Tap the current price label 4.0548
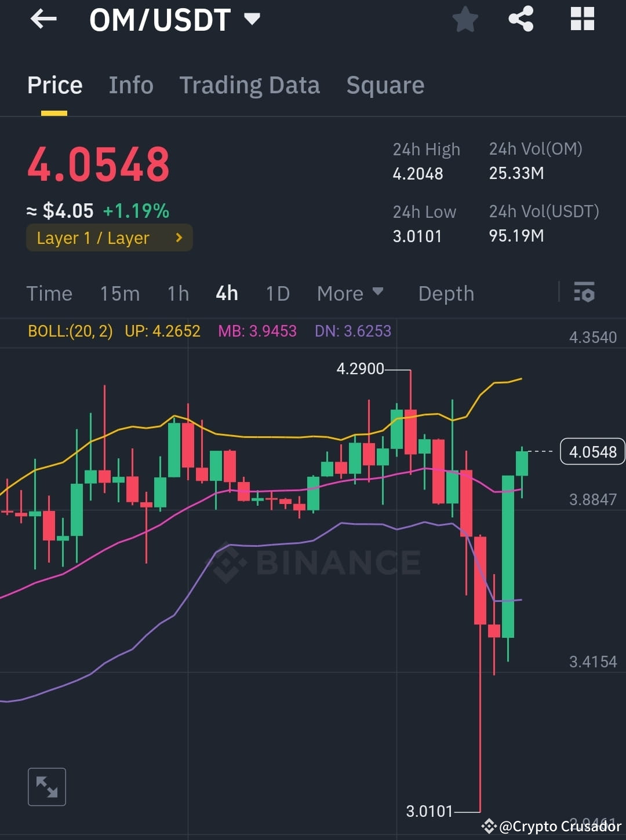Image resolution: width=626 pixels, height=840 pixels. tap(592, 451)
